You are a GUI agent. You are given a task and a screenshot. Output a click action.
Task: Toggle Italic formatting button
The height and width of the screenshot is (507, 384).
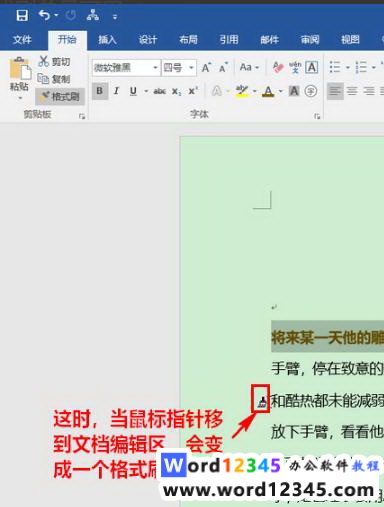tap(116, 91)
